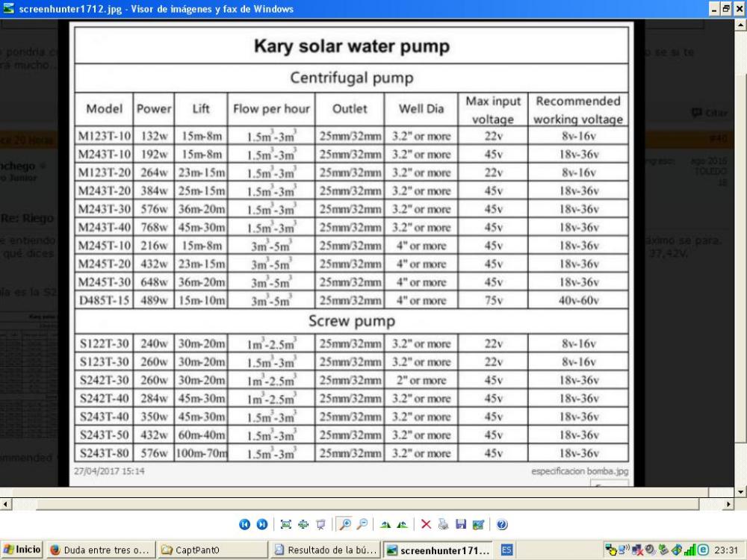Viewport: 747px width, 560px height.
Task: Click the screenhunter171... taskbar button
Action: [438, 550]
